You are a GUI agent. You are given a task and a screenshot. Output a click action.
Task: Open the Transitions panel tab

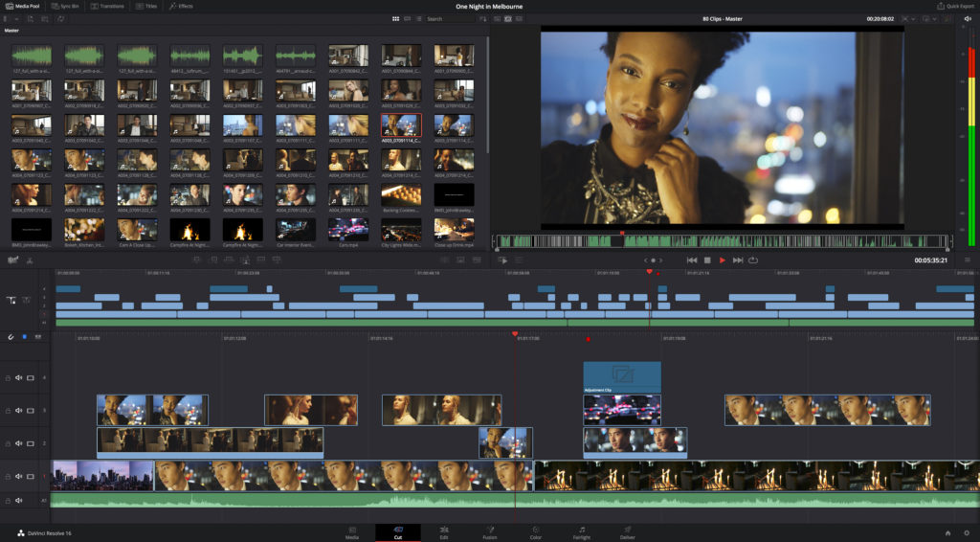107,7
